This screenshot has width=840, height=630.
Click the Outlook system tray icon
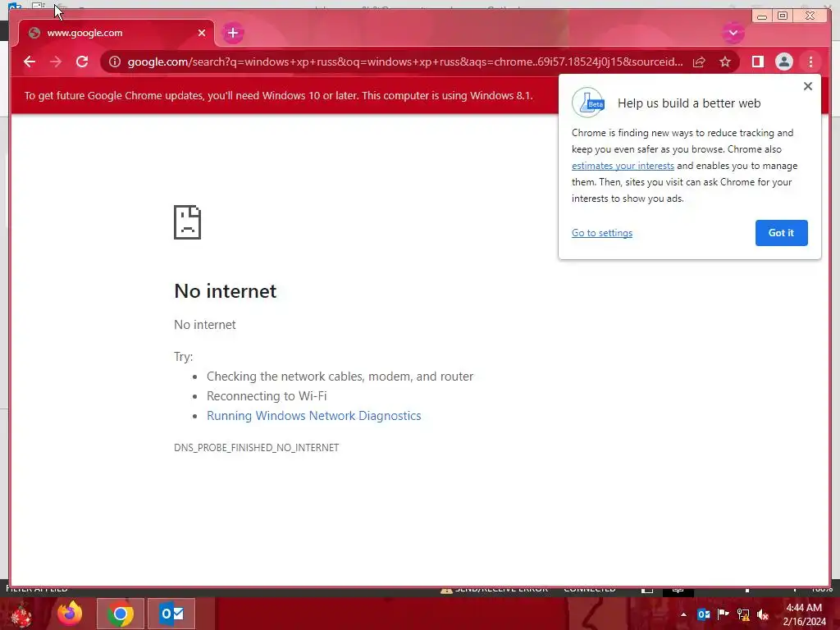click(703, 614)
